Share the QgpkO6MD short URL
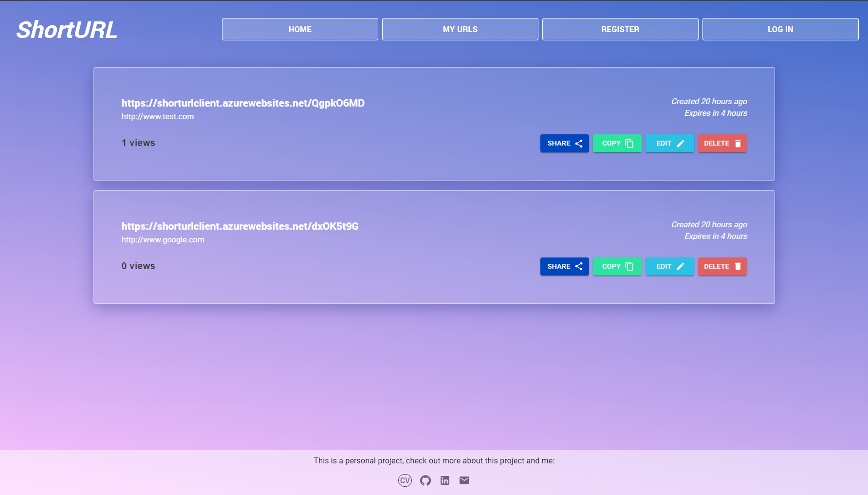 click(x=565, y=144)
